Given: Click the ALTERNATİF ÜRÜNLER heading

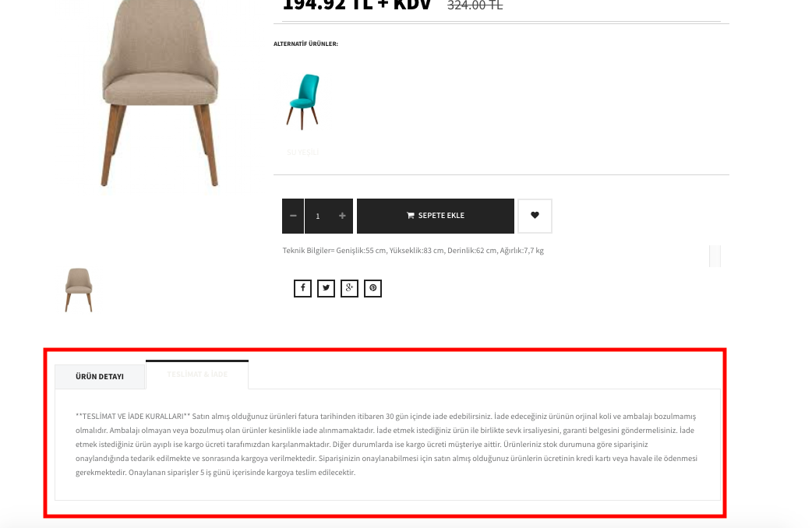Looking at the screenshot, I should click(x=305, y=44).
